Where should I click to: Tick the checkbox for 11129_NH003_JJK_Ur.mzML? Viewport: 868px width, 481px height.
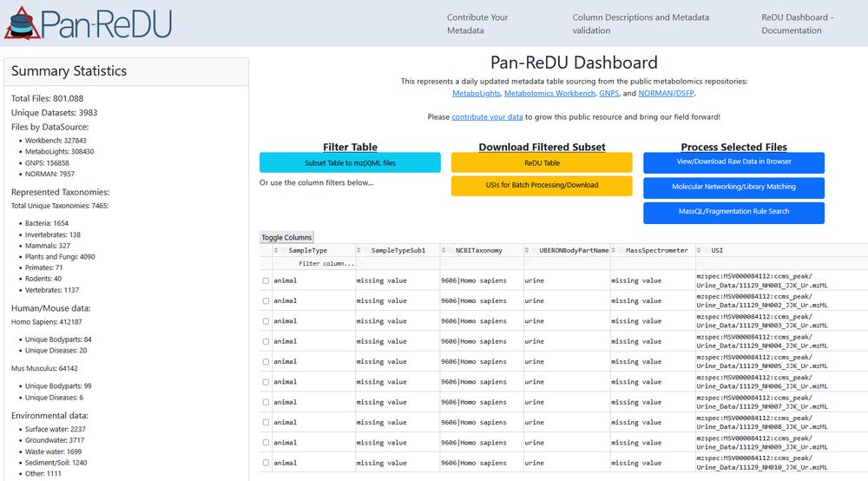click(266, 321)
